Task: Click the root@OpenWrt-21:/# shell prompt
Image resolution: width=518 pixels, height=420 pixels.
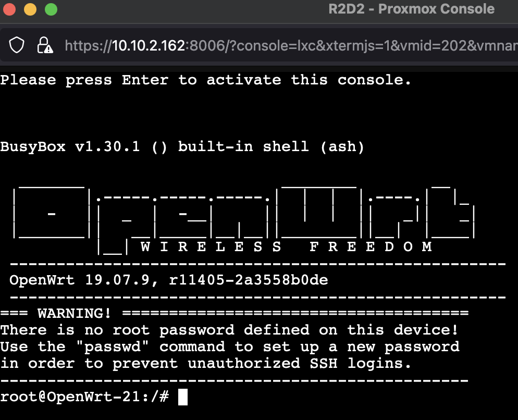Action: [84, 397]
